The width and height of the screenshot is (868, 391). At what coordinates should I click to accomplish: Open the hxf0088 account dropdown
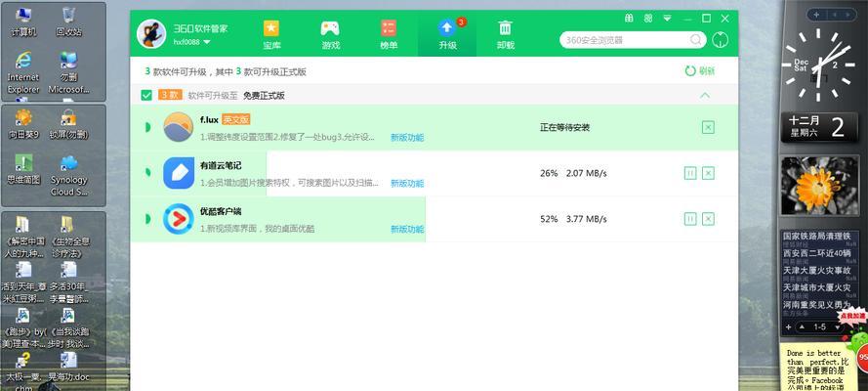(192, 42)
